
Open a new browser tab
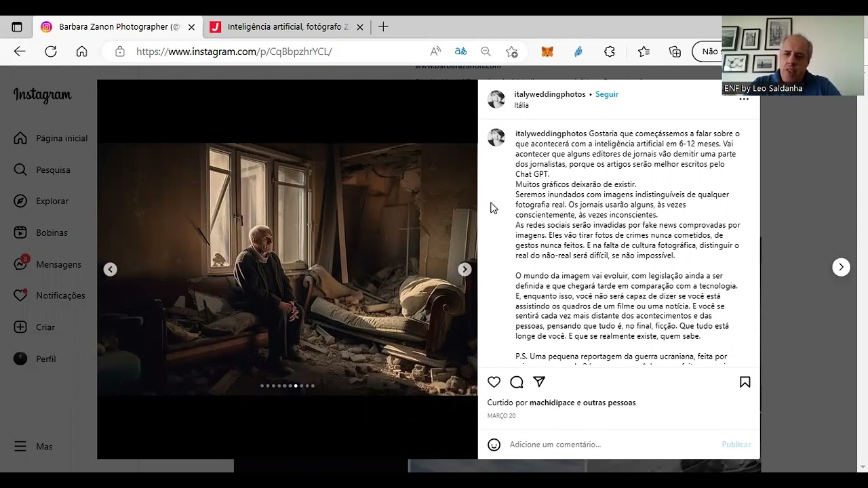[383, 27]
